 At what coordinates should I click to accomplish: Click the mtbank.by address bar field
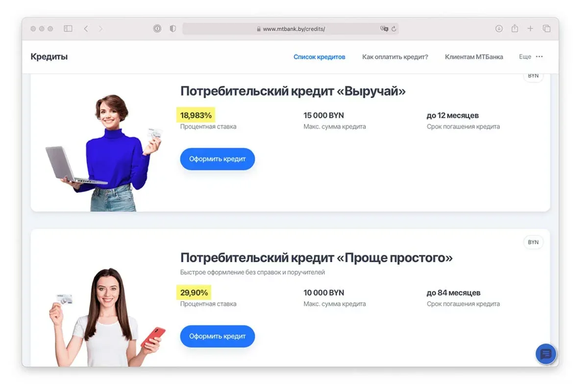pos(291,29)
